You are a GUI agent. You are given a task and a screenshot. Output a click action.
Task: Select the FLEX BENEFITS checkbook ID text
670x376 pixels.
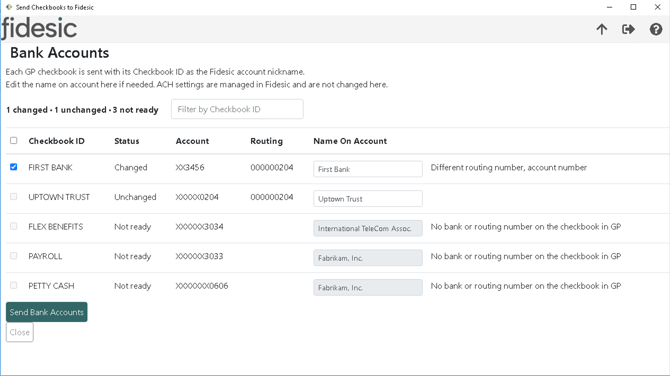coord(56,226)
